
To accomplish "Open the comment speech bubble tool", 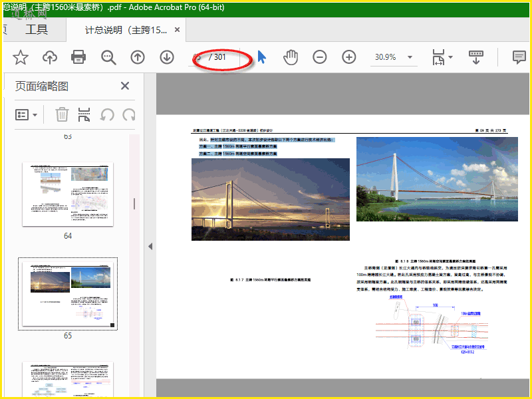I will click(x=519, y=57).
